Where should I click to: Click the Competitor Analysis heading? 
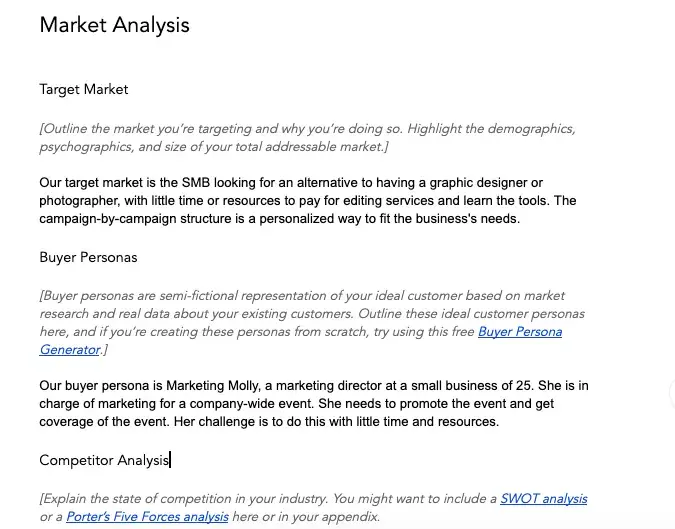tap(104, 460)
